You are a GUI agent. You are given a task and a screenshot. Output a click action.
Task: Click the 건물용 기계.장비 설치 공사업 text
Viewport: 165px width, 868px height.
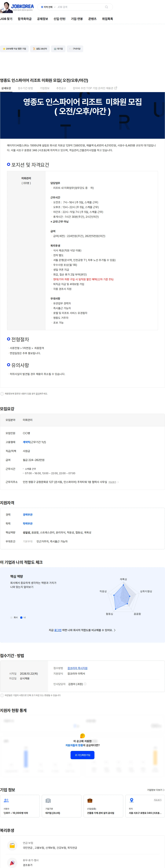[101, 813]
